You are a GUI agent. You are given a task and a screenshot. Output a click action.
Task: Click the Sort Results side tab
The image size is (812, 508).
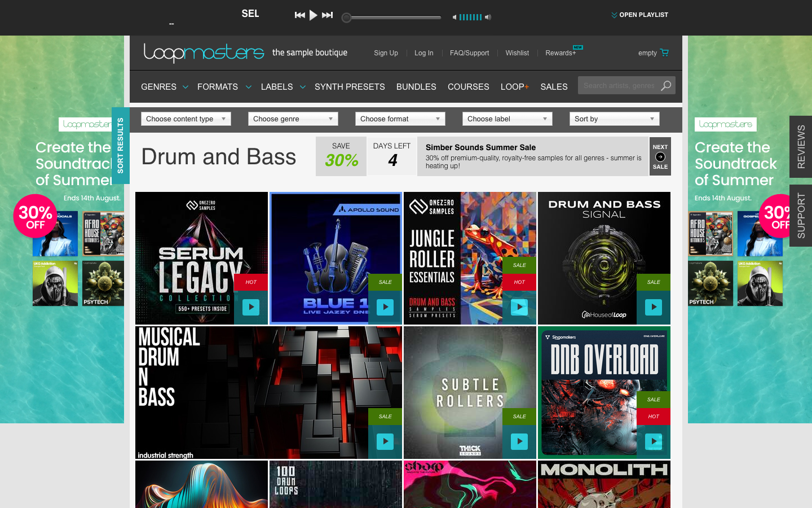pos(121,146)
